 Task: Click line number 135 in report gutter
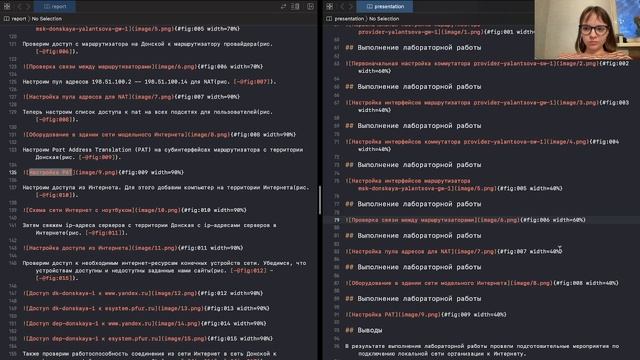click(12, 172)
